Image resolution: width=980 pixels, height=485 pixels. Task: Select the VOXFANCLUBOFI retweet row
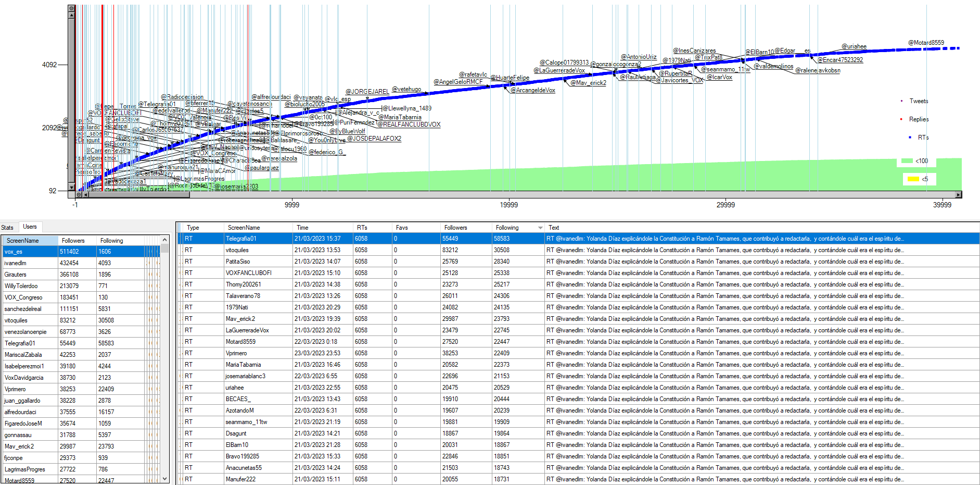click(x=579, y=273)
